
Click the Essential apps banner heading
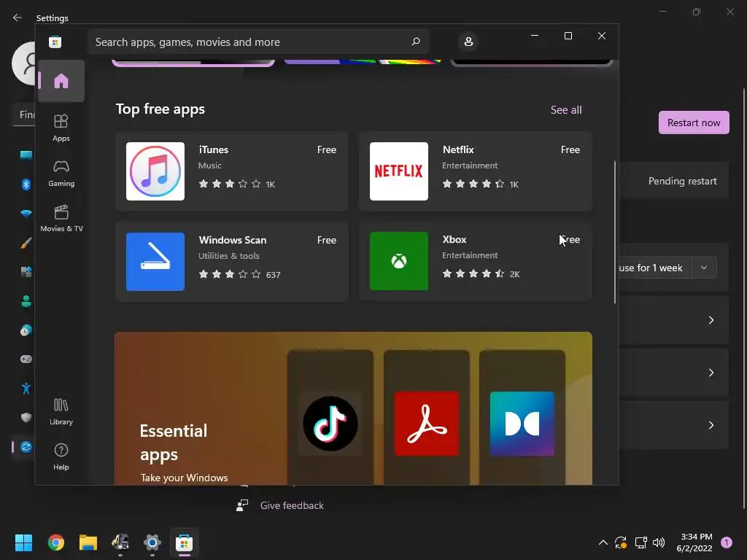pos(174,443)
